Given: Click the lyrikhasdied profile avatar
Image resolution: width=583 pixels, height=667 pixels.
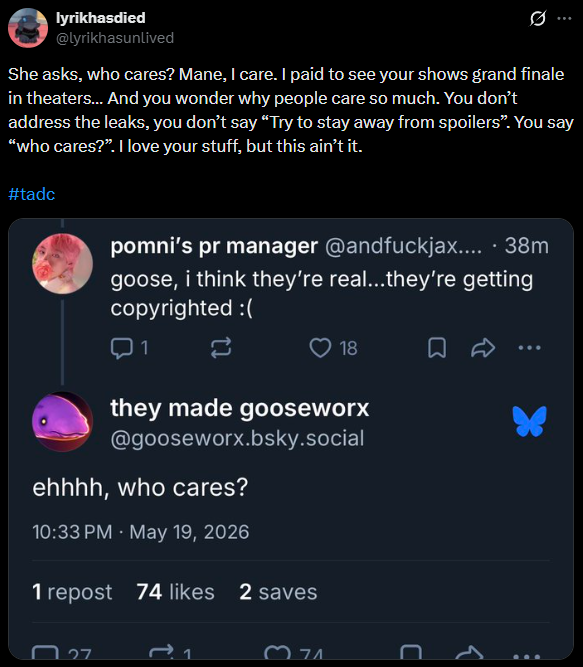Looking at the screenshot, I should [x=28, y=28].
